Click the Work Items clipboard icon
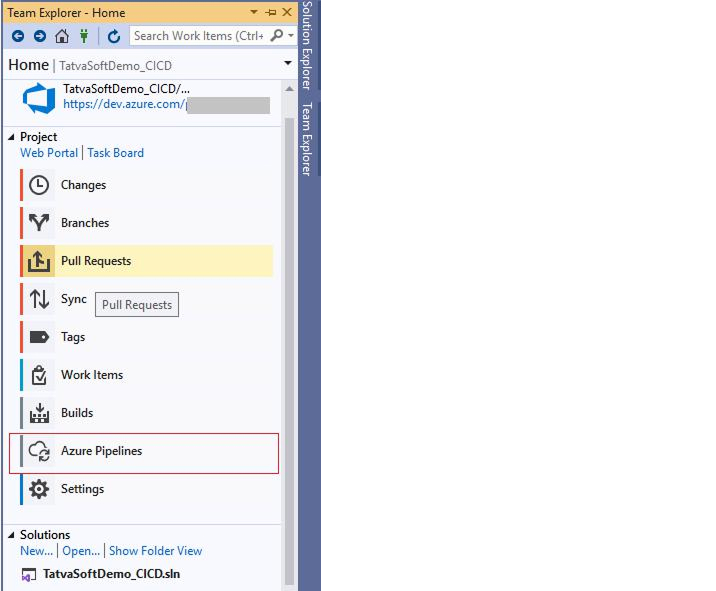Screen dimensions: 716x591 (39, 375)
